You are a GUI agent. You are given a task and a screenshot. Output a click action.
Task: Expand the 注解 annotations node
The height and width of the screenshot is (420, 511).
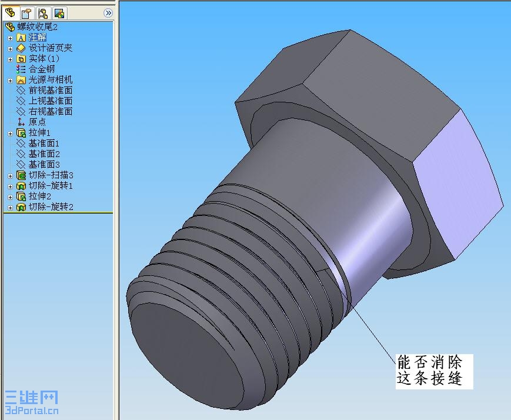pos(10,38)
